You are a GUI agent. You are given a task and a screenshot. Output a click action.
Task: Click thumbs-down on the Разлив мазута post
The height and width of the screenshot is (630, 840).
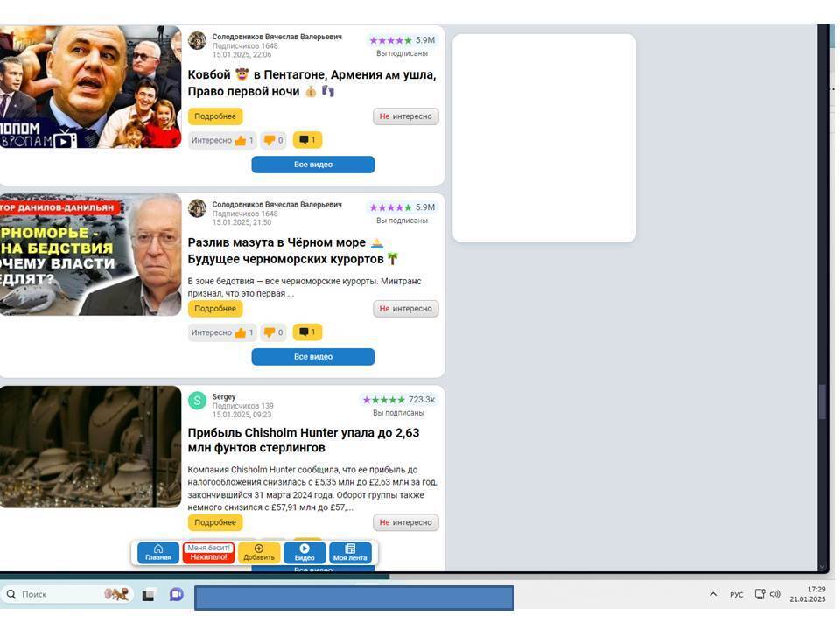273,332
